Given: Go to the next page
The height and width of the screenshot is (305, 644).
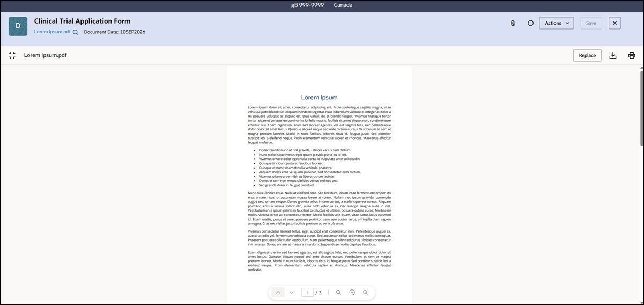Looking at the screenshot, I should pyautogui.click(x=292, y=293).
